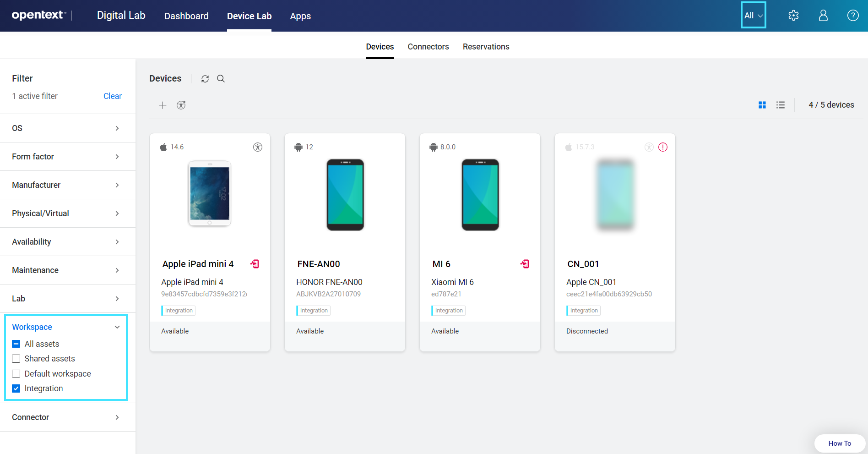The height and width of the screenshot is (454, 868).
Task: Collapse the Workspace filter section
Action: (66, 327)
